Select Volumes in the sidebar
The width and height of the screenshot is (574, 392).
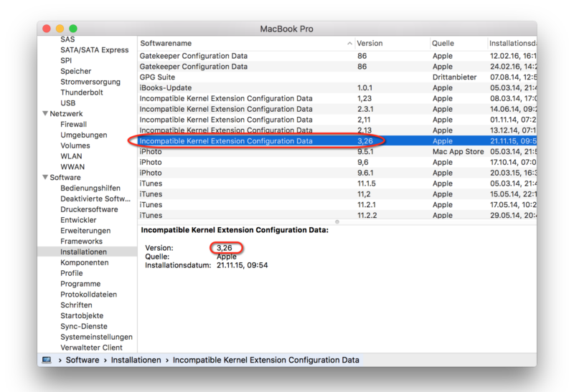[x=75, y=145]
